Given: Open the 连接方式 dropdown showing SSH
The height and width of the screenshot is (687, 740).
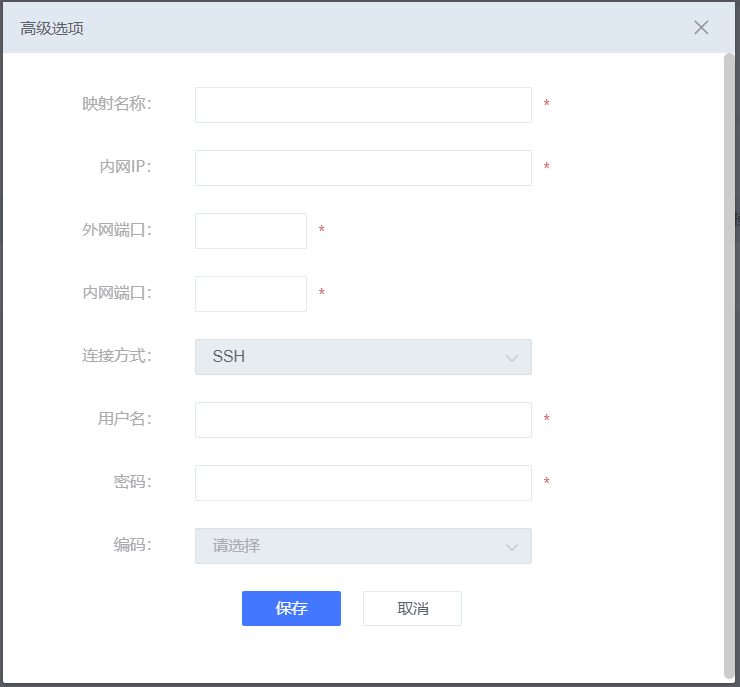Looking at the screenshot, I should click(x=363, y=357).
